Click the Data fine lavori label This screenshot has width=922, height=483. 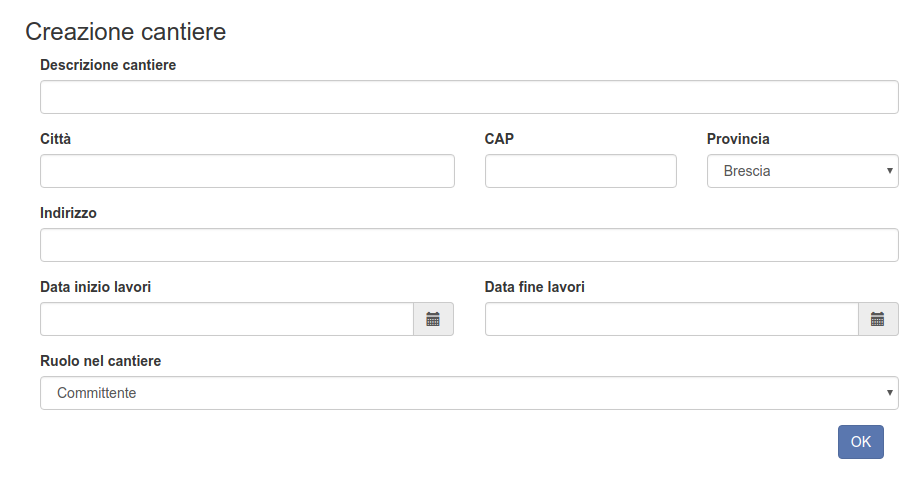pyautogui.click(x=535, y=287)
